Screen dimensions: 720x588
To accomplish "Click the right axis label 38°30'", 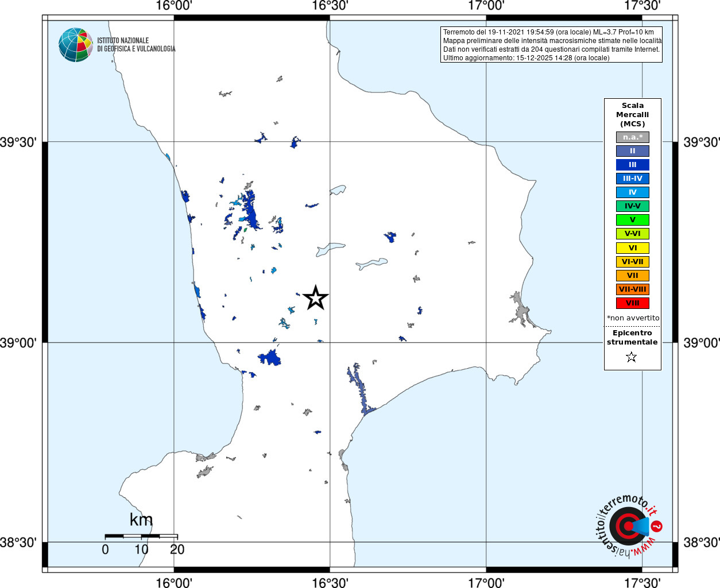I will (701, 543).
